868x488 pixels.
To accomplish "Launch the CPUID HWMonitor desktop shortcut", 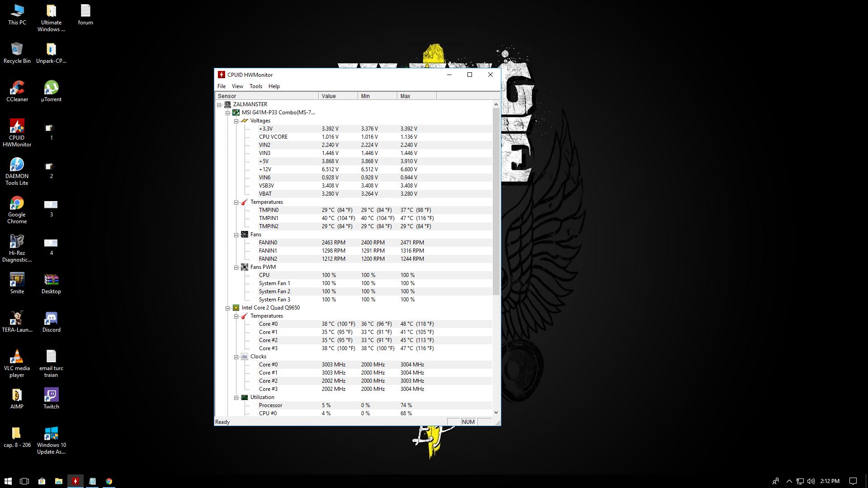I will 17,133.
